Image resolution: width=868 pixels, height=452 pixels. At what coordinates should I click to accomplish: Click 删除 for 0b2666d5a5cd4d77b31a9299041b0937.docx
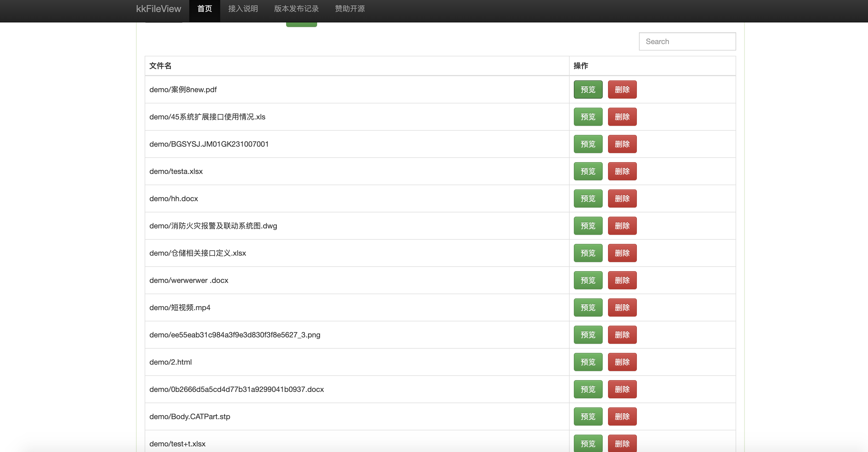click(x=622, y=389)
